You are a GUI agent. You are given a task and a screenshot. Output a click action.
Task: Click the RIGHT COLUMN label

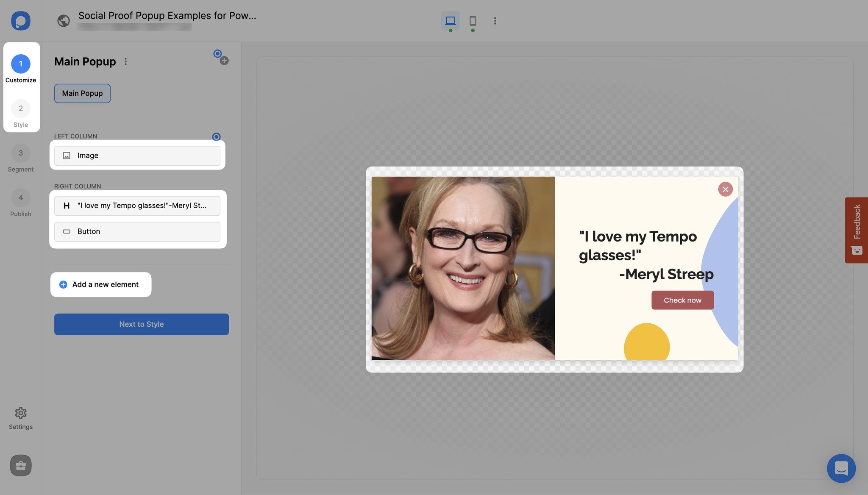[x=78, y=186]
